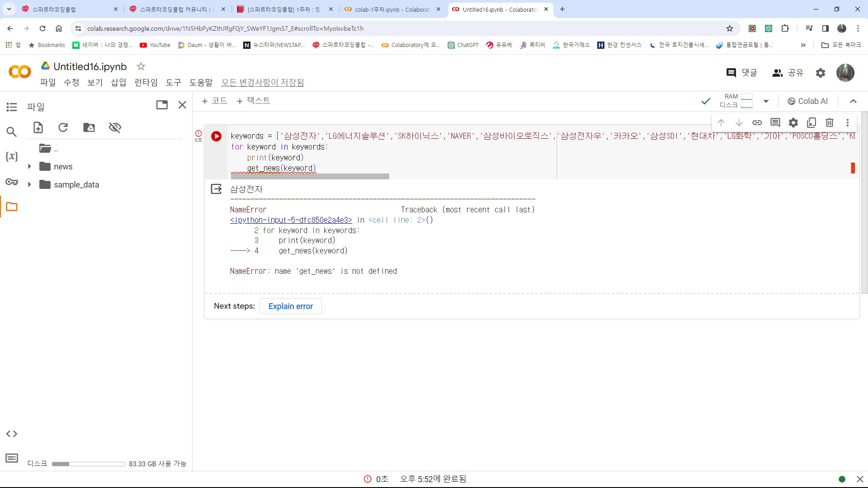868x488 pixels.
Task: Open the variables {x} panel
Action: click(x=12, y=156)
